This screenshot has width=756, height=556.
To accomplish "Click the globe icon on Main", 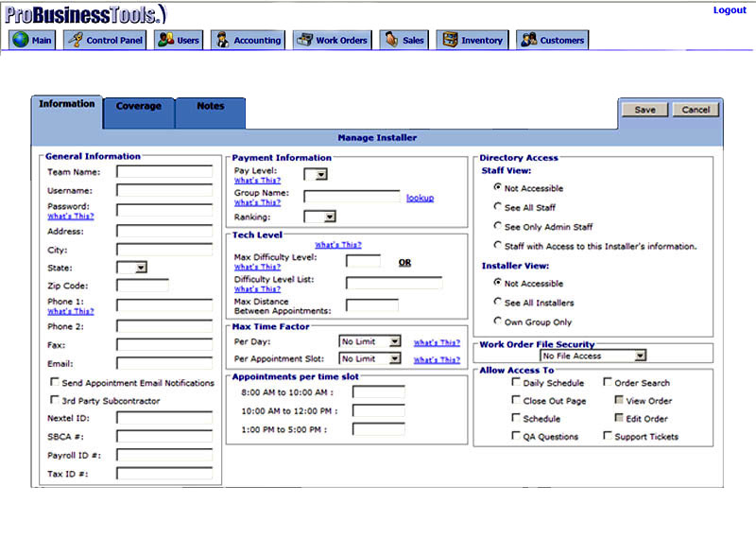I will click(21, 40).
